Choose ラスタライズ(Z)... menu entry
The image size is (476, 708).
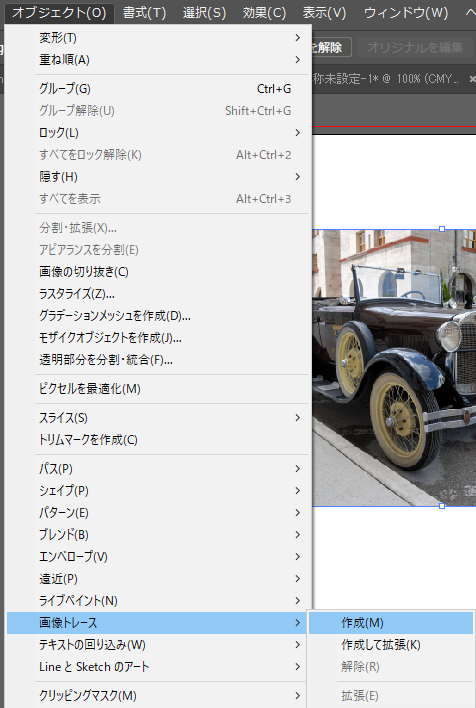coord(159,294)
